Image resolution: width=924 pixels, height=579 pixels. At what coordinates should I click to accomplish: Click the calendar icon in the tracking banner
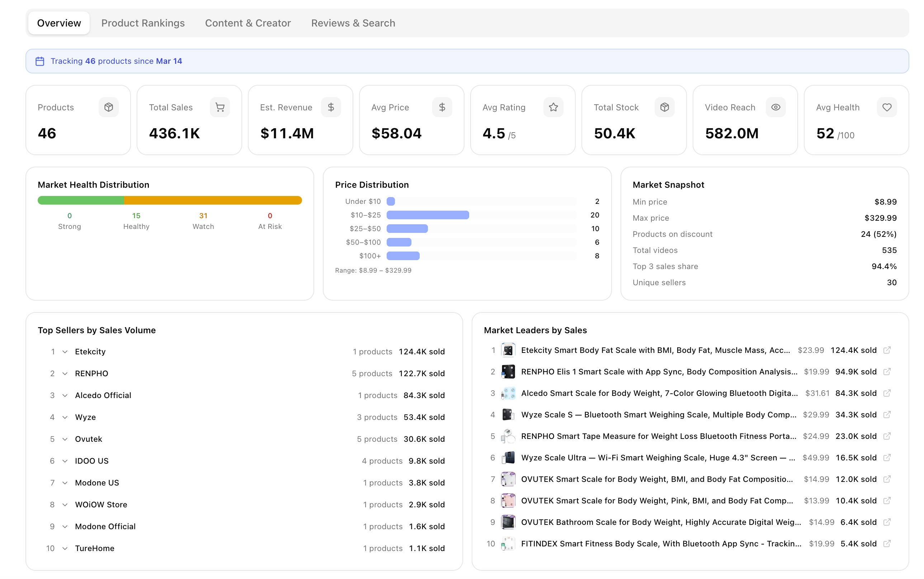40,61
